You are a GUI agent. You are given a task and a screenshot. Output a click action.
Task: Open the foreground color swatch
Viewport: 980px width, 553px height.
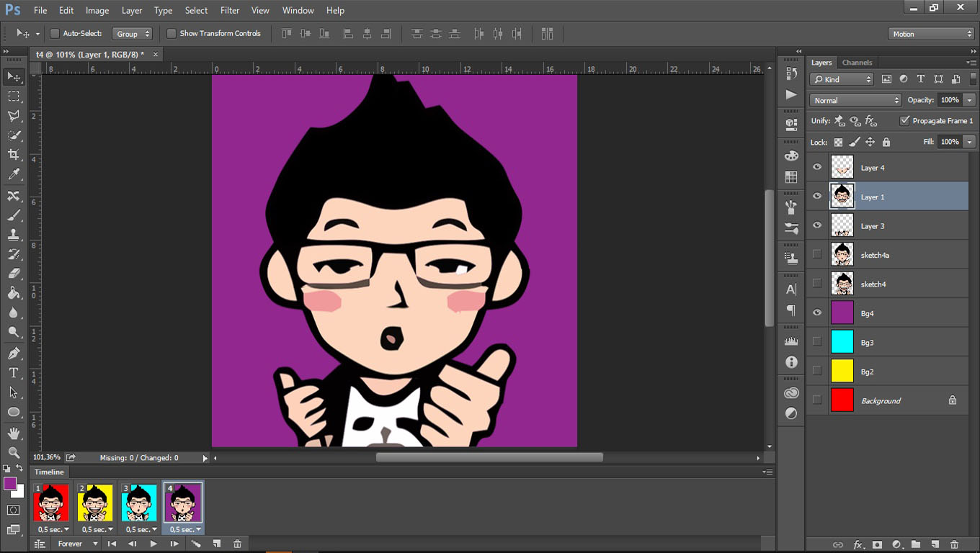[10, 484]
